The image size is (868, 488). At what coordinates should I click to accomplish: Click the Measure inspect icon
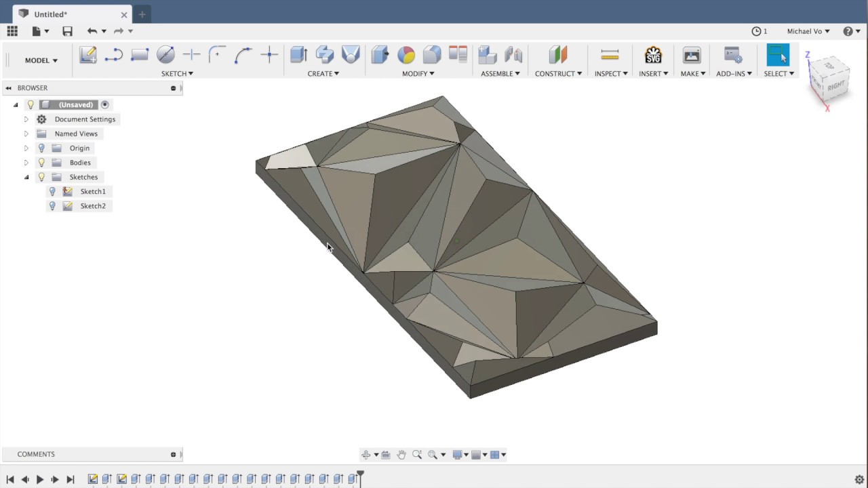(x=610, y=55)
